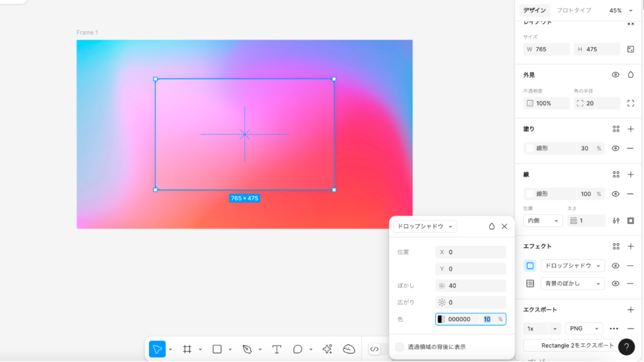The height and width of the screenshot is (362, 644).
Task: Select the Text tool
Action: click(276, 349)
